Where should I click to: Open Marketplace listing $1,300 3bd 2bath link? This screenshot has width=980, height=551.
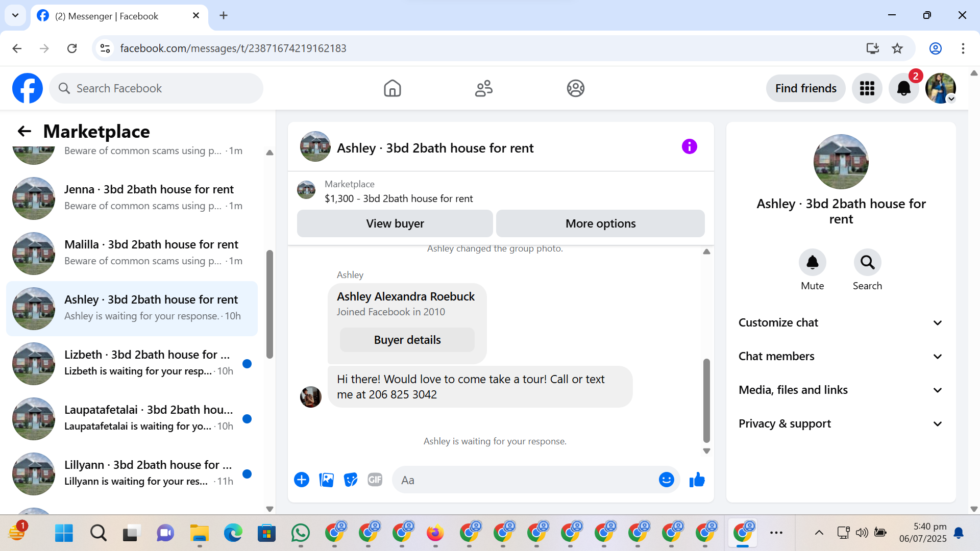[399, 198]
